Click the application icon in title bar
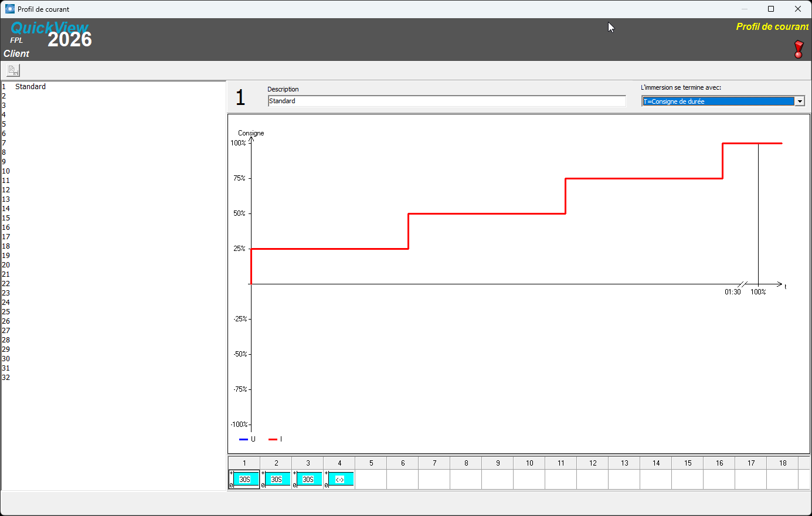The image size is (812, 516). pos(10,9)
